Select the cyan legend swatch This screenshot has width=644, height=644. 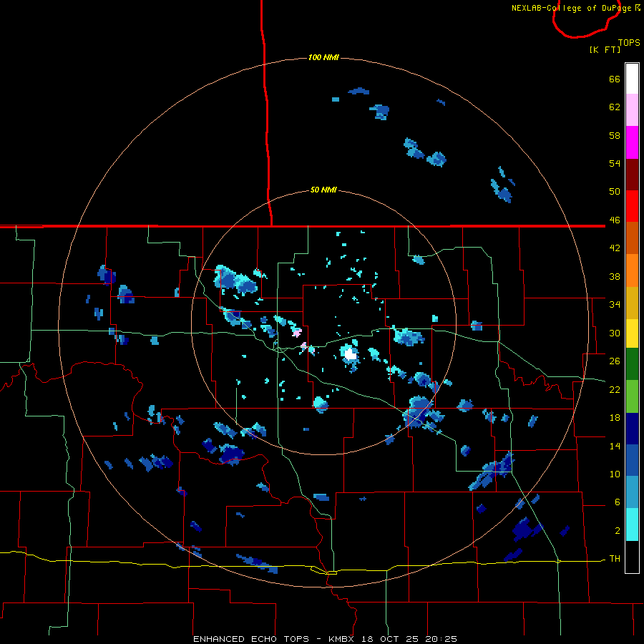tap(632, 525)
